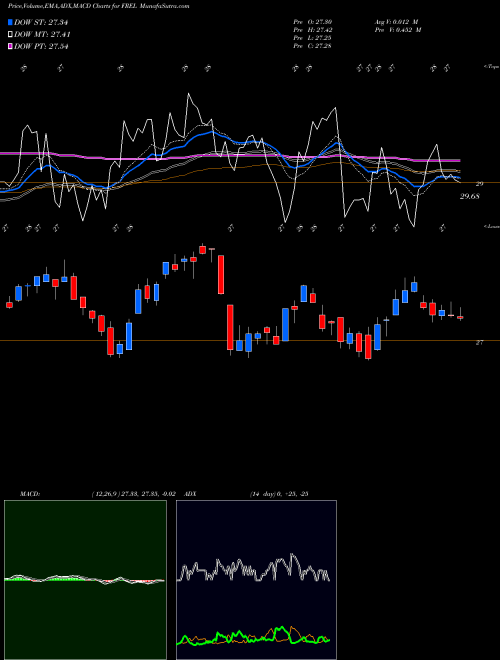Screen dimensions: 500x660
Task: Click the 'Pre O: 27.30' open value
Action: point(312,22)
